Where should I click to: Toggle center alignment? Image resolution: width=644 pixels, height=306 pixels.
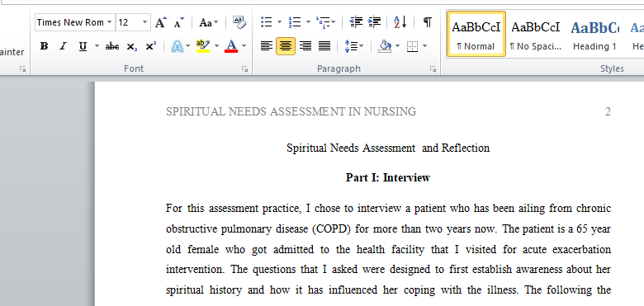[286, 46]
